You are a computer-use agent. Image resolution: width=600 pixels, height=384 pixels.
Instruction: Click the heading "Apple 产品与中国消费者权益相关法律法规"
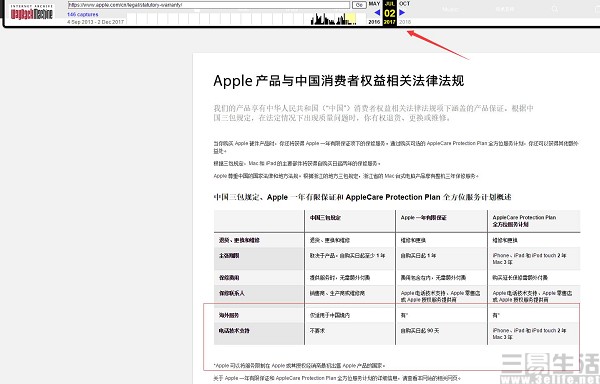coord(339,81)
